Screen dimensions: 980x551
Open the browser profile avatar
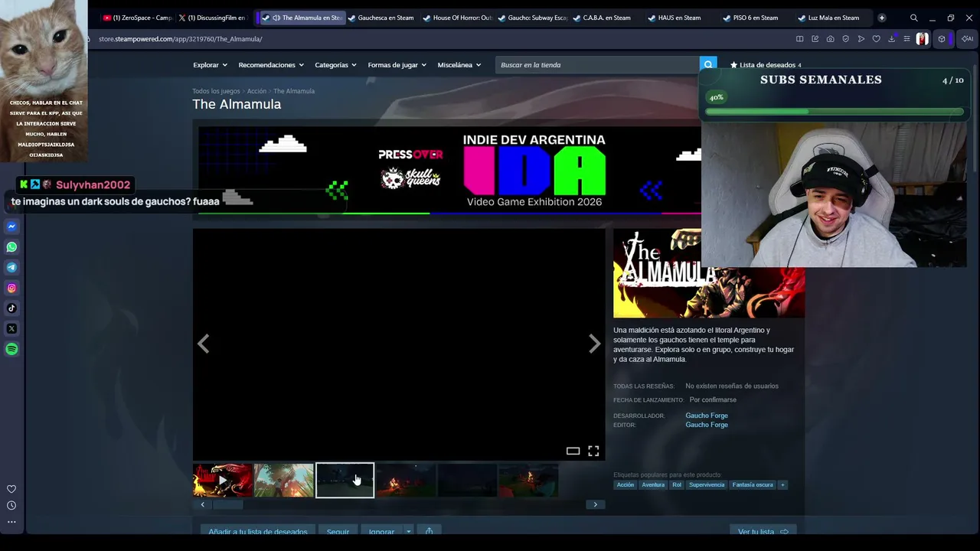tap(923, 39)
